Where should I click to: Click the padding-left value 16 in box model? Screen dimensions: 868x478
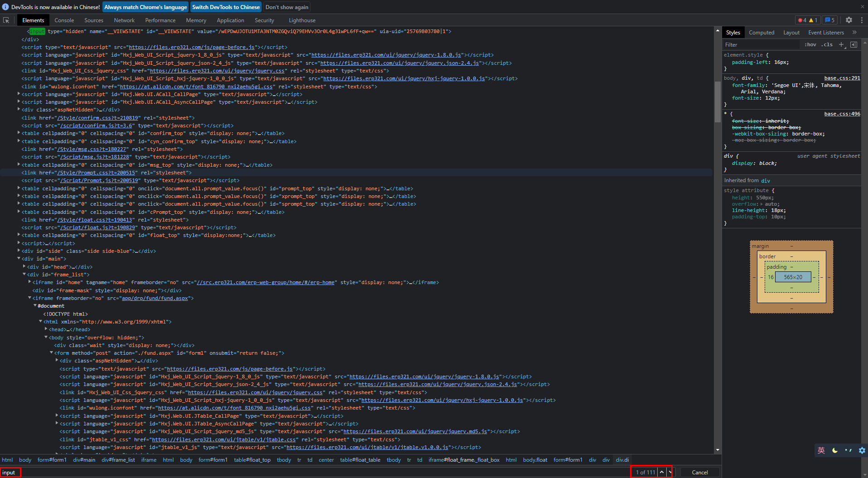pos(771,277)
